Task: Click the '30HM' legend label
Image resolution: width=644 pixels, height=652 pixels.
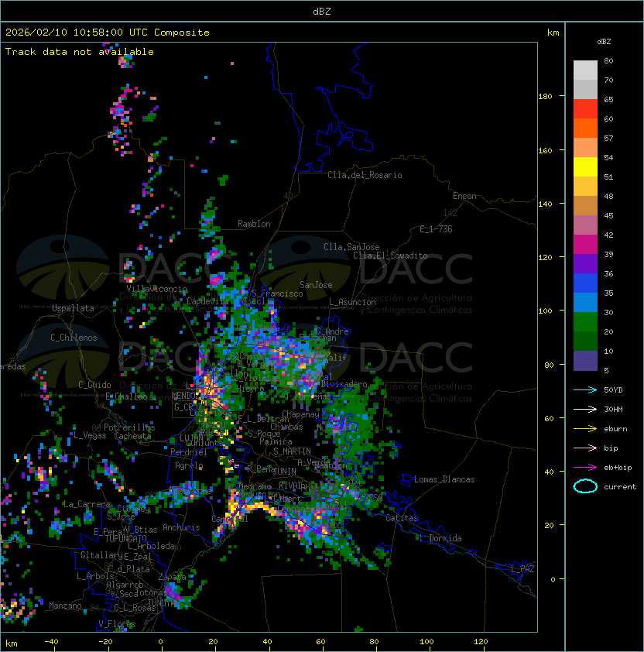Action: pos(613,409)
